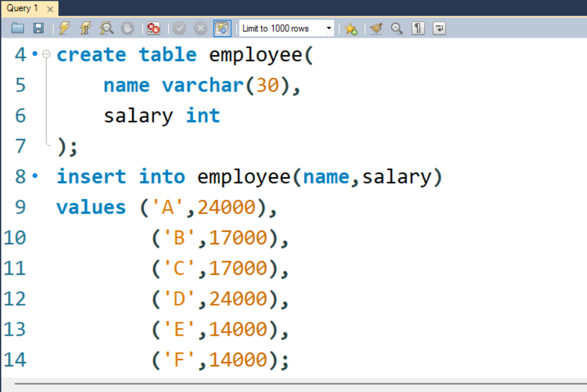Execute the whole script with lightning icon
This screenshot has height=392, width=587.
[65, 28]
